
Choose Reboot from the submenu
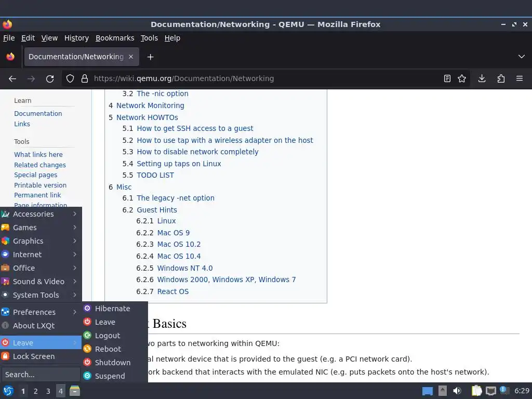pos(115,349)
